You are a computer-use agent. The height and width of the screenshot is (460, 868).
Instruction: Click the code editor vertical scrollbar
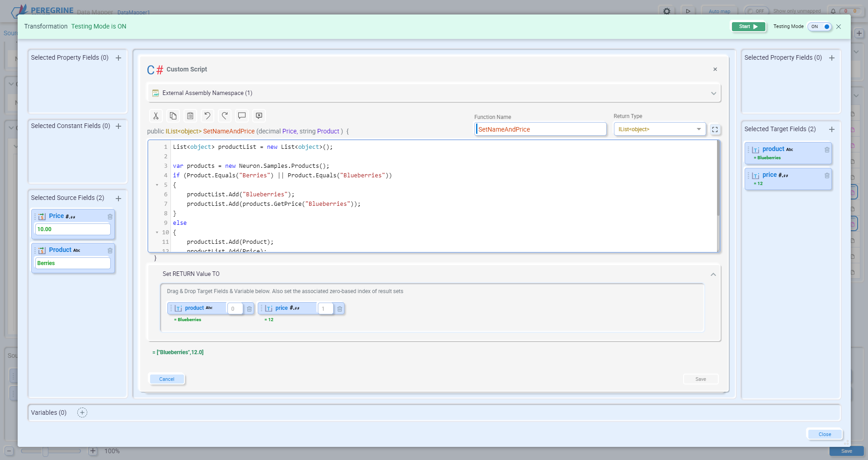718,179
